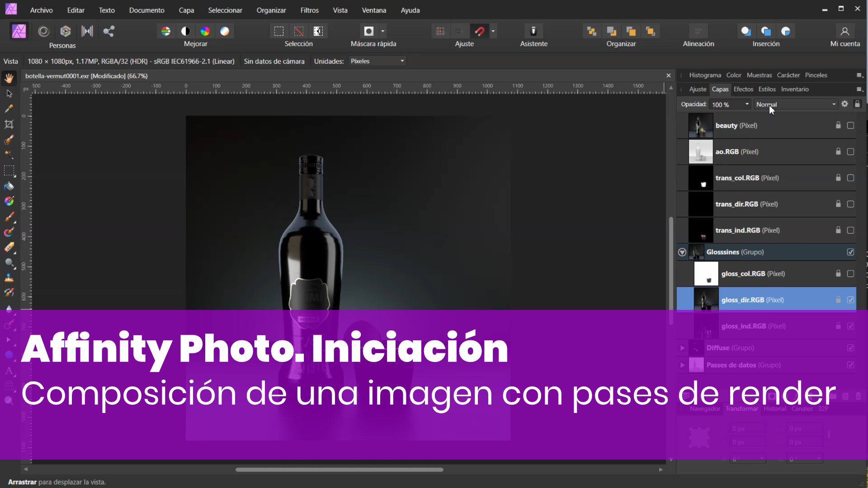Select the Rectangular Marquee tool
Image resolution: width=868 pixels, height=488 pixels.
[x=9, y=171]
